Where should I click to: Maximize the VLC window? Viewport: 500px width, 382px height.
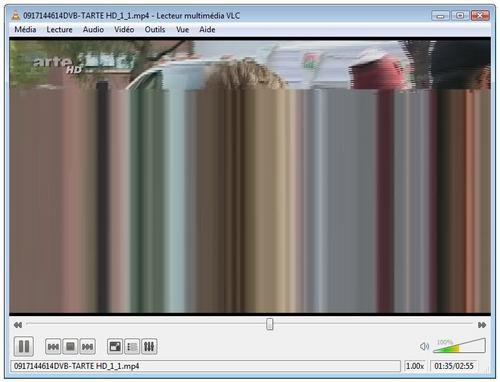point(460,15)
